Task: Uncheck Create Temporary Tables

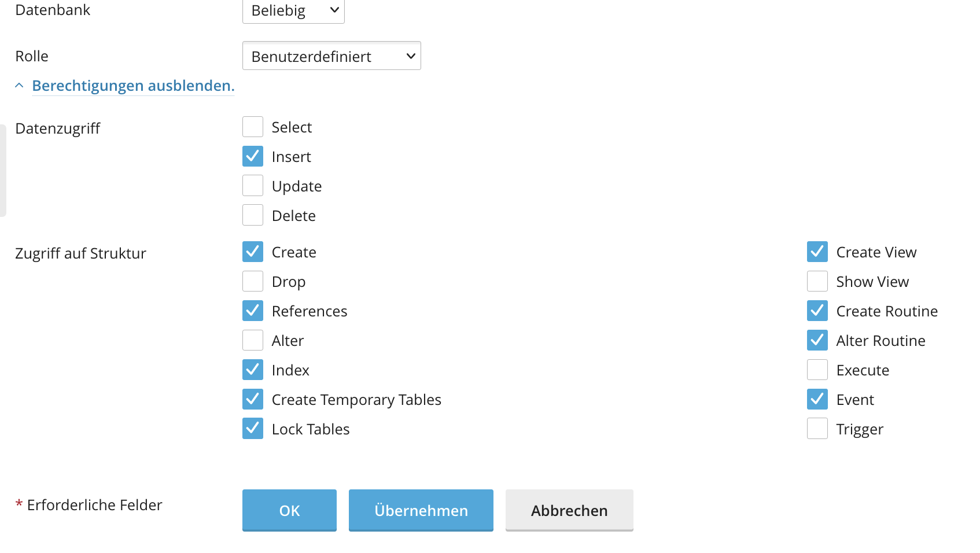Action: click(x=253, y=400)
